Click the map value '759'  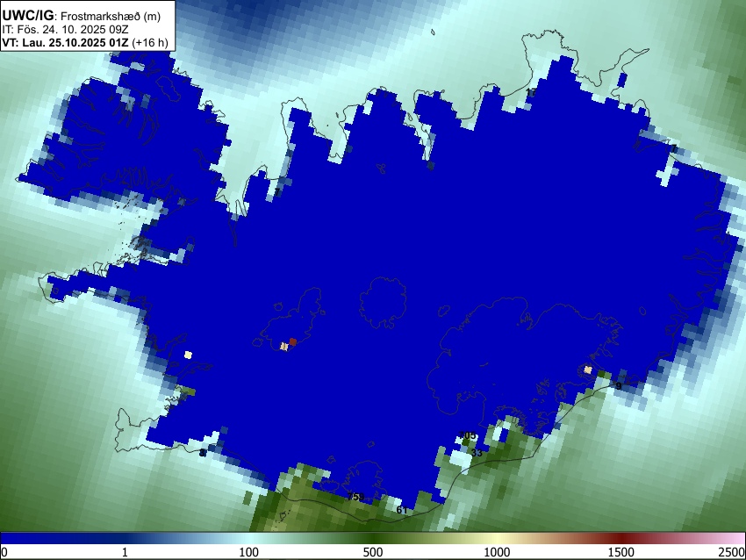click(x=355, y=497)
